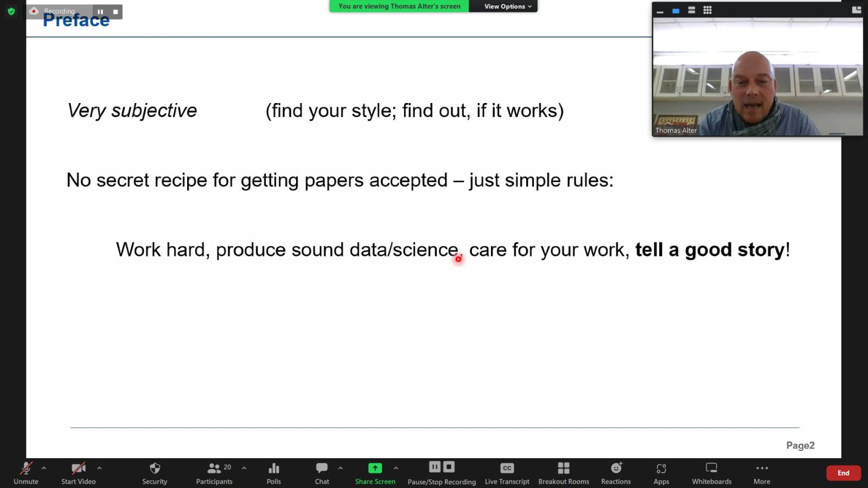This screenshot has width=868, height=488.
Task: Expand video options arrow beside Start Video
Action: pyautogui.click(x=99, y=468)
